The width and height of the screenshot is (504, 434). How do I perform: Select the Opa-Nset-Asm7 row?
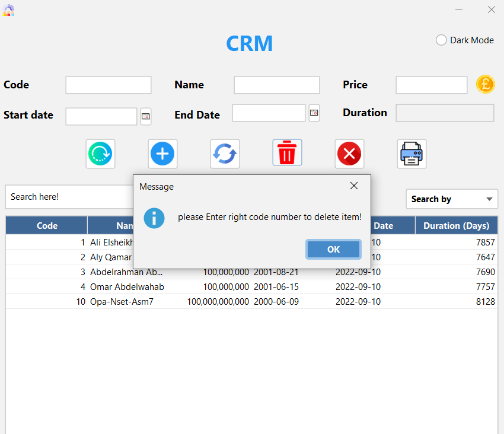(x=251, y=301)
